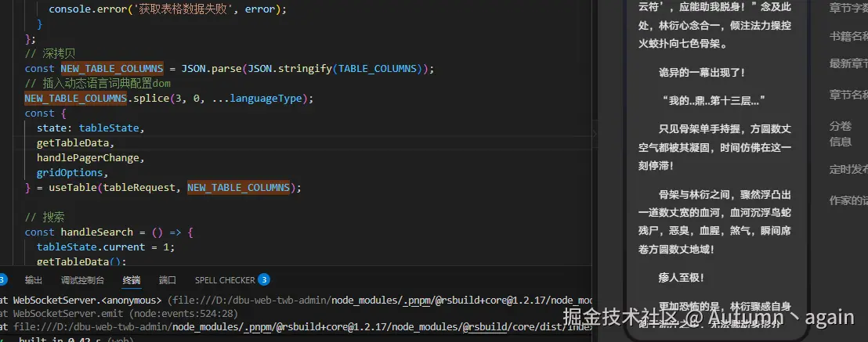
Task: Click the SPELL CHECKER count badge
Action: click(x=264, y=280)
